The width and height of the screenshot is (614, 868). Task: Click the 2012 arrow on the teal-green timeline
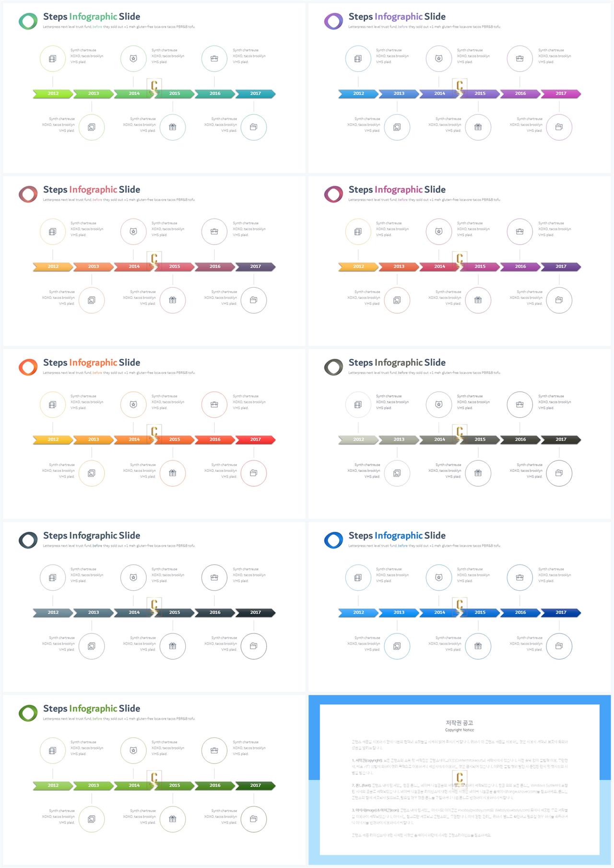53,94
